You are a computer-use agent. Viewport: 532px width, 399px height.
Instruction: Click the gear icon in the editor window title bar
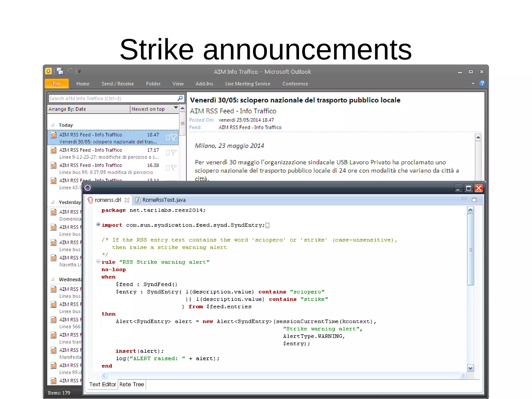(x=88, y=188)
